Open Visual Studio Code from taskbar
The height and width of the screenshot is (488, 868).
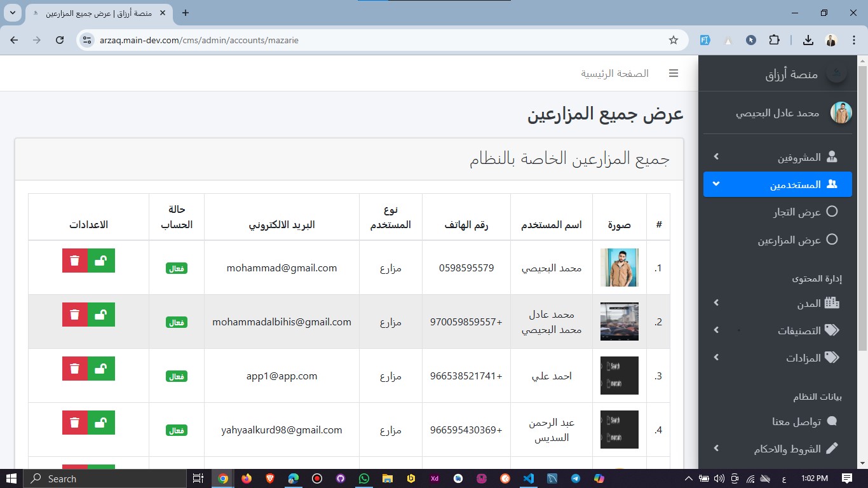tap(528, 478)
